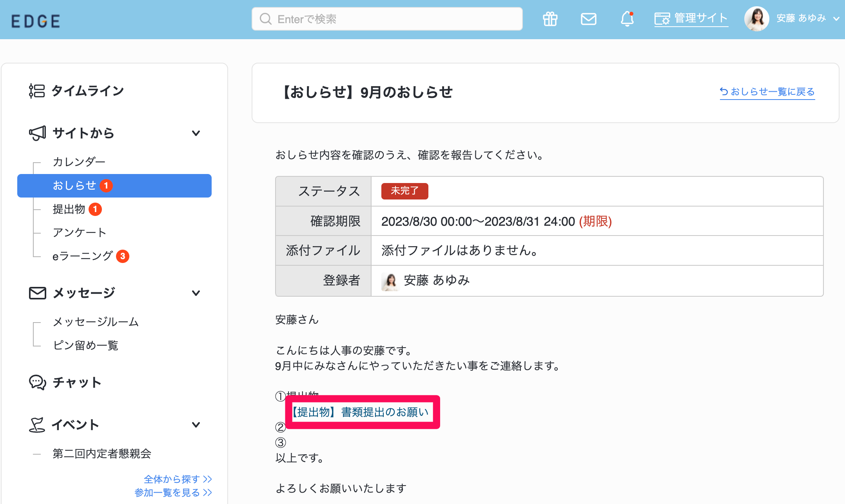Click the サイトから section heading
The image size is (845, 504).
click(x=83, y=133)
